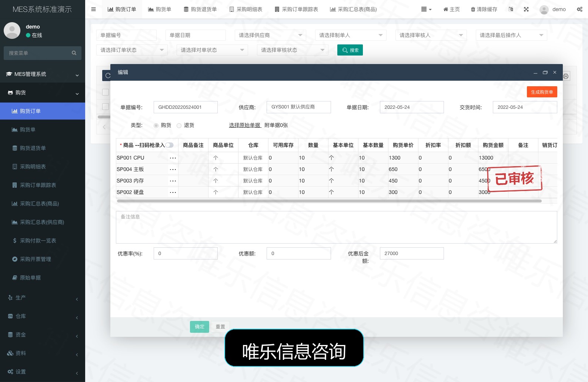This screenshot has width=588, height=382.
Task: Click the 生成购货单 button
Action: pos(542,92)
